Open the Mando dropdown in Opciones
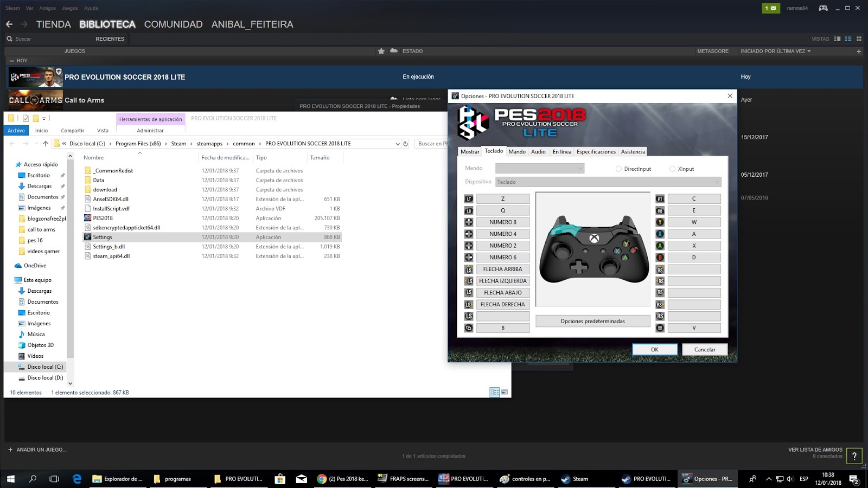 [x=540, y=169]
